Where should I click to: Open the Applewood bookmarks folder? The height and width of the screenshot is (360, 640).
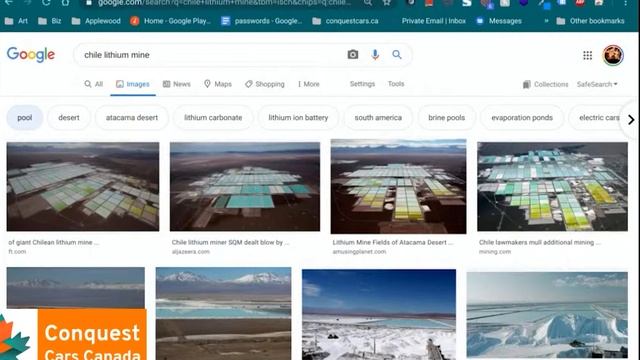(x=96, y=21)
